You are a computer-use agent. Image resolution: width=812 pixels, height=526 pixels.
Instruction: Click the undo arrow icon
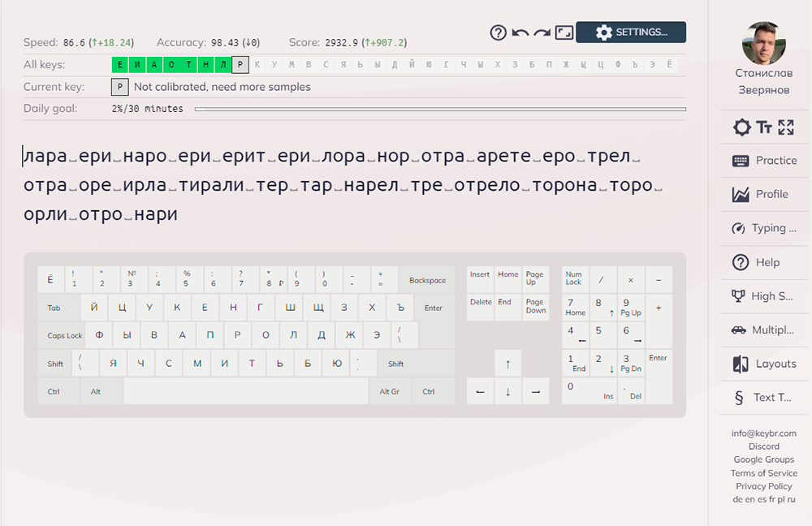[520, 32]
